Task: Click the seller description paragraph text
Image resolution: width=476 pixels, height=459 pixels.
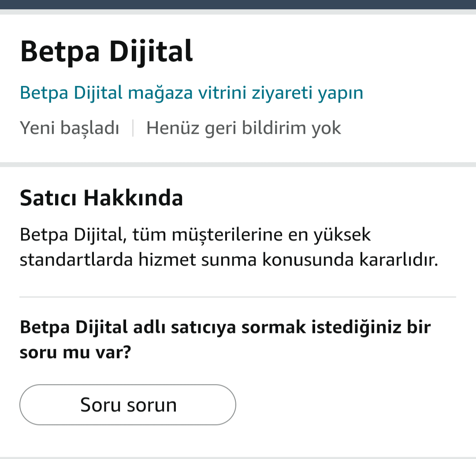Action: [229, 247]
